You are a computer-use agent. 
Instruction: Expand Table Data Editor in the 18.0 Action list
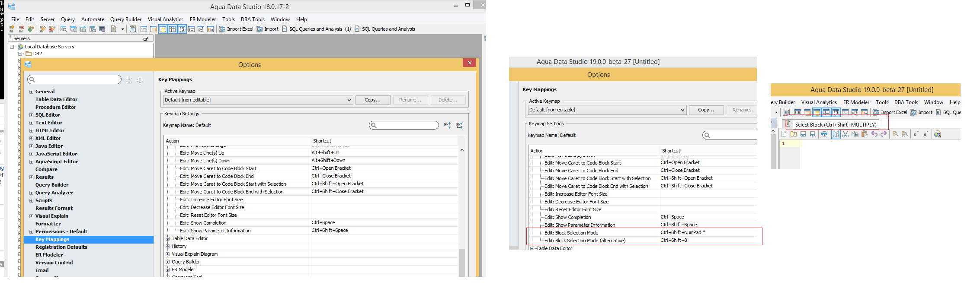(x=168, y=238)
